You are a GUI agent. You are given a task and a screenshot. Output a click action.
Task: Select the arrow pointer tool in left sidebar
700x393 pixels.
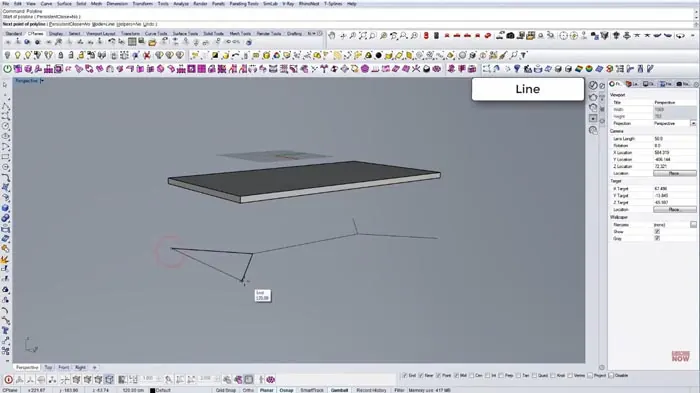point(5,85)
